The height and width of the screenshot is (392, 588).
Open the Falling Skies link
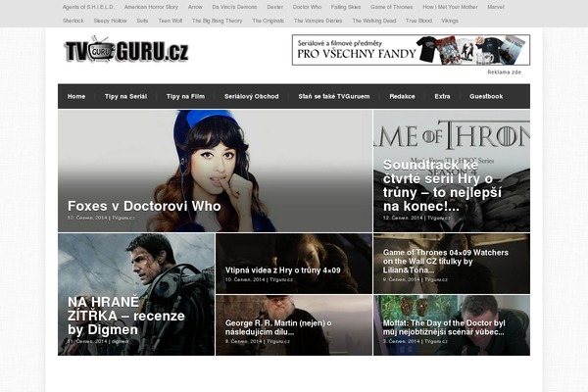coord(346,7)
